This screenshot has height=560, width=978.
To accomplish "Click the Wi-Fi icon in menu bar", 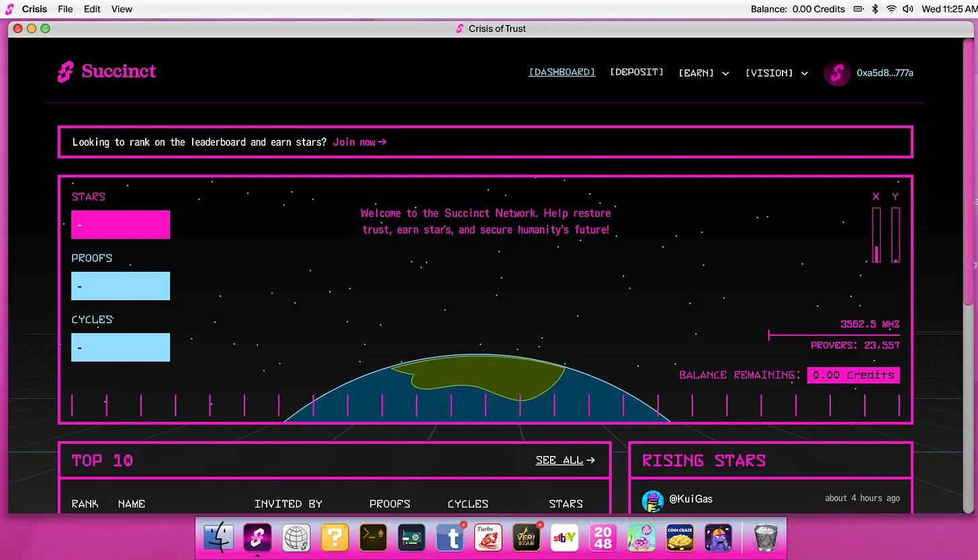I will coord(891,9).
